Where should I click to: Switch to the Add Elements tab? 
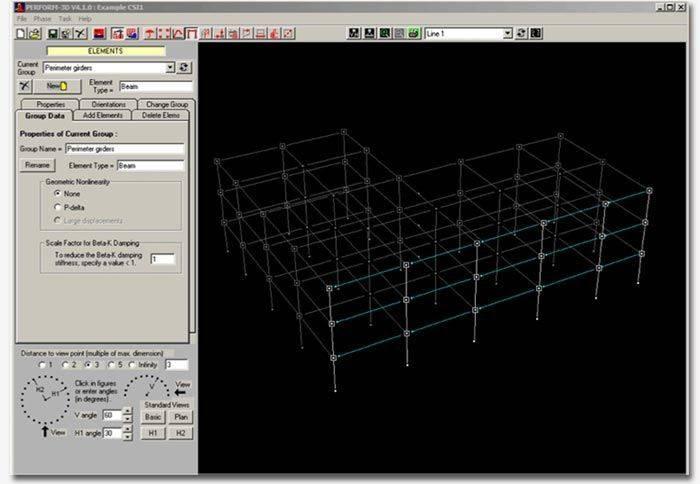[x=103, y=115]
